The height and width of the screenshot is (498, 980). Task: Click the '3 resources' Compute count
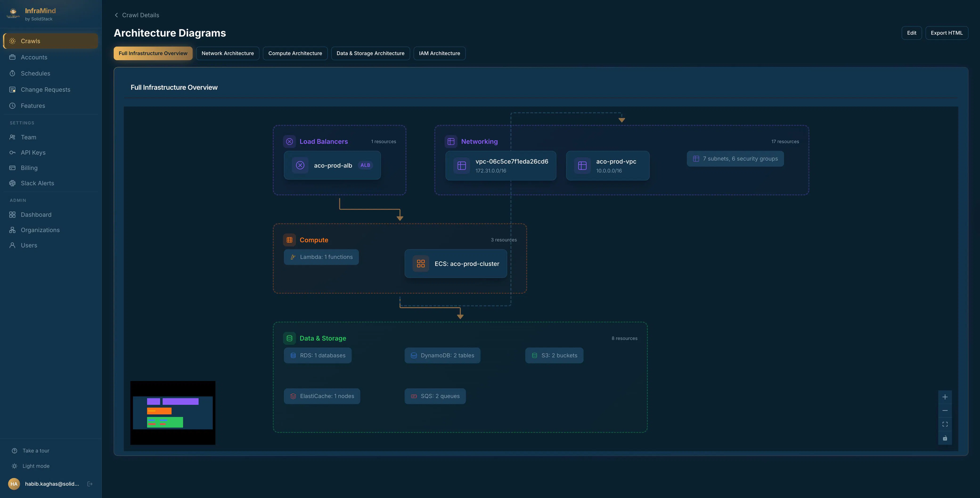[504, 240]
